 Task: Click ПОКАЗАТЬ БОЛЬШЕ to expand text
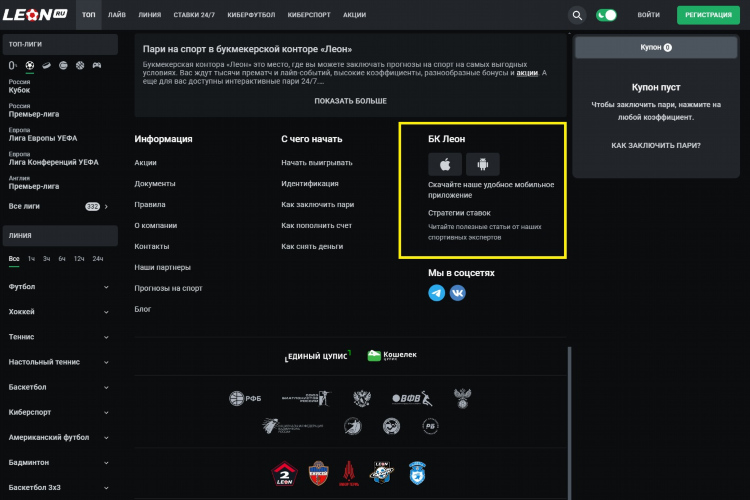click(x=351, y=101)
